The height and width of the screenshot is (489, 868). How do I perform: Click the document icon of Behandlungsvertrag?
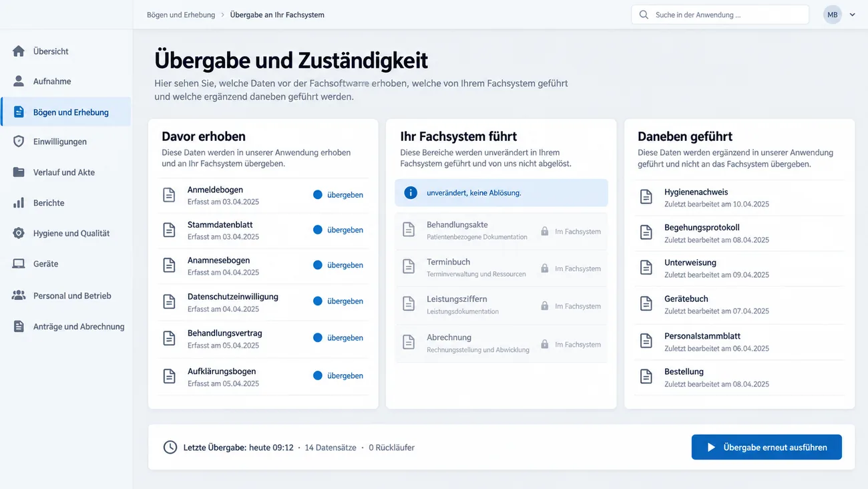coord(170,338)
